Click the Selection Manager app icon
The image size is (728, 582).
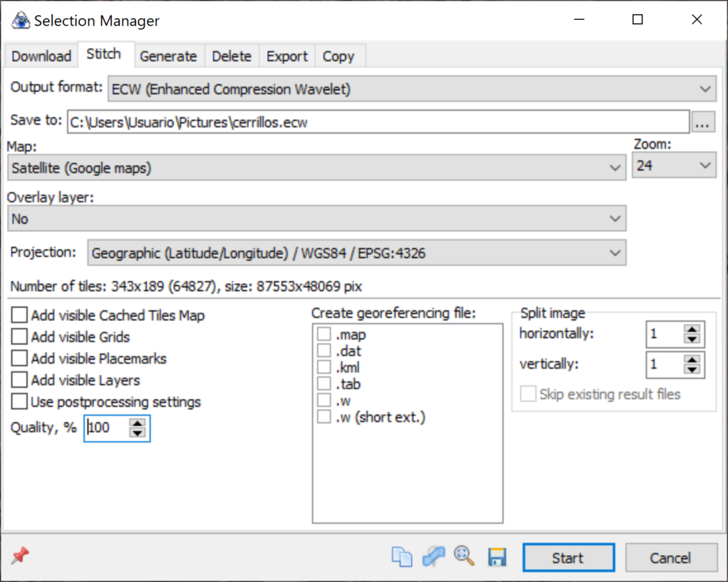click(21, 21)
